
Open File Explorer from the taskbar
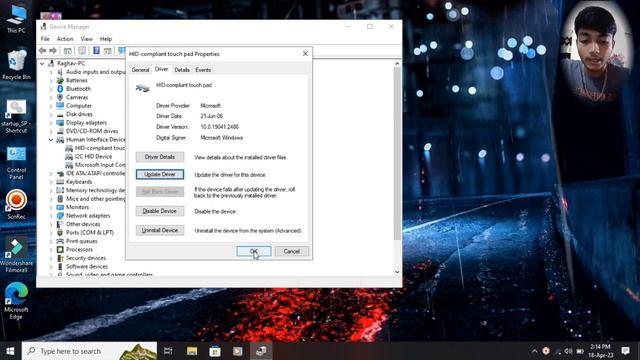coord(192,351)
